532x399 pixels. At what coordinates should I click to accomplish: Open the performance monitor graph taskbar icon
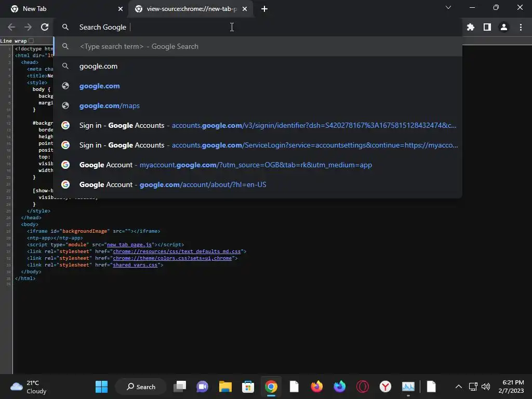click(x=408, y=387)
